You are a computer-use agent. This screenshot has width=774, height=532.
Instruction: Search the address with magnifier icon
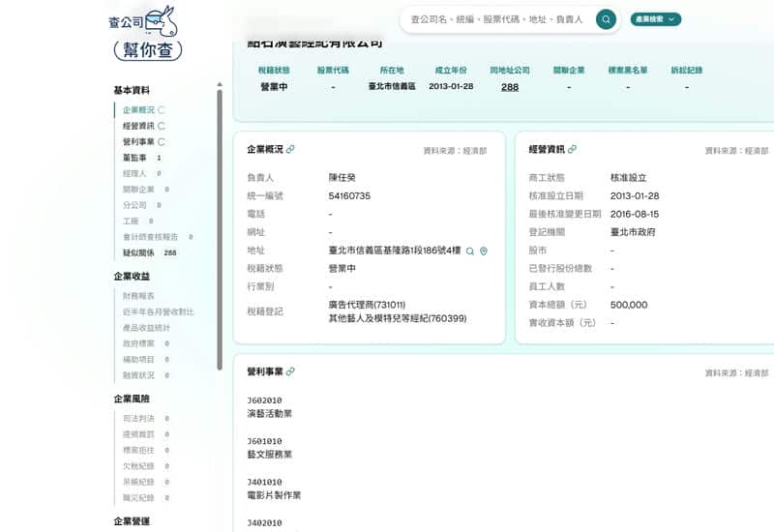pyautogui.click(x=470, y=251)
